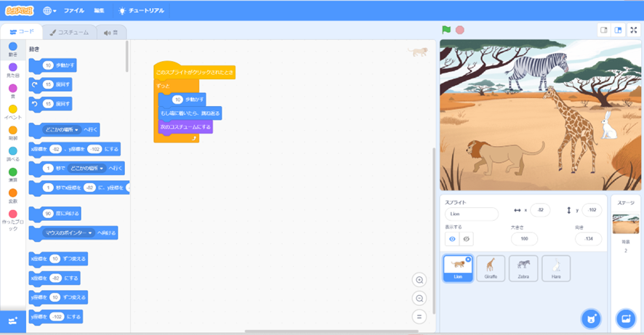
Task: Hide the sprite with crossed-eye icon
Action: click(466, 238)
